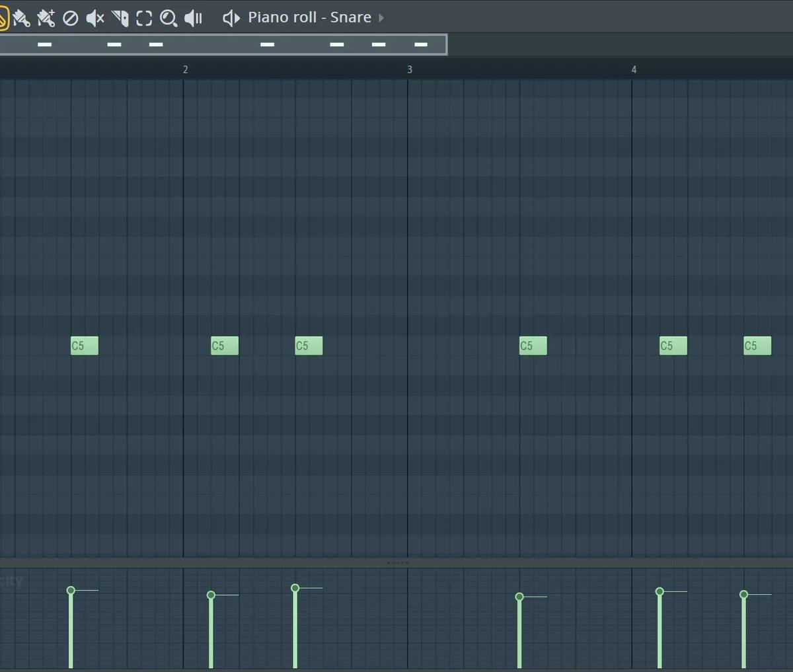Select the Zoom magnifier tool
The image size is (793, 672).
[169, 19]
